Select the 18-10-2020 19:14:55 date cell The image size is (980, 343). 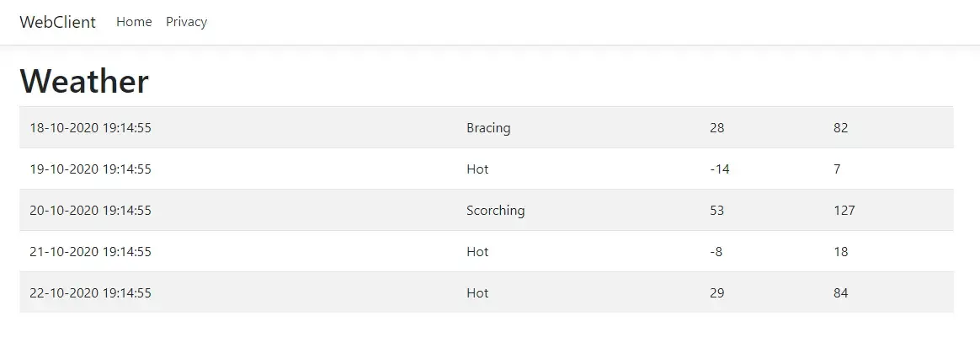[90, 128]
